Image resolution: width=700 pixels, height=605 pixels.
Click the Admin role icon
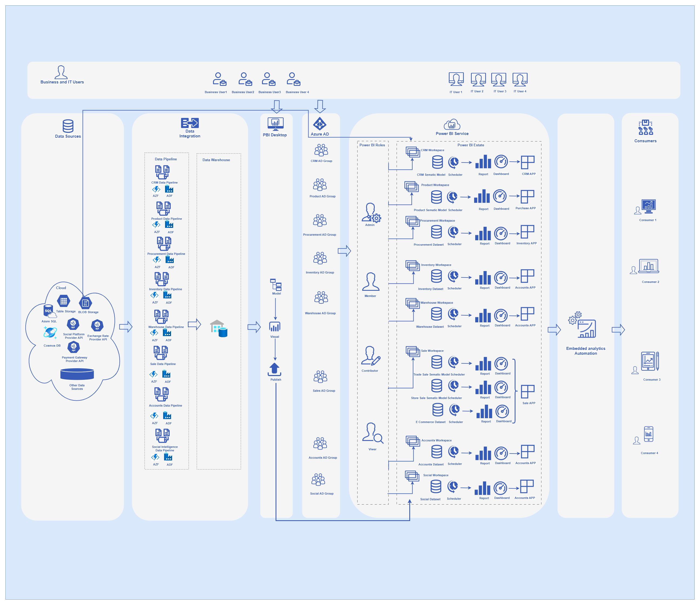[371, 213]
